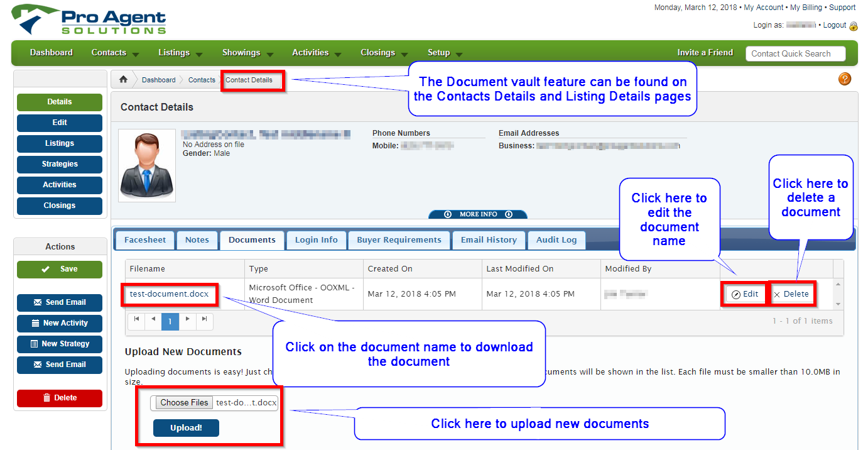
Task: Select the Documents tab
Action: [252, 240]
